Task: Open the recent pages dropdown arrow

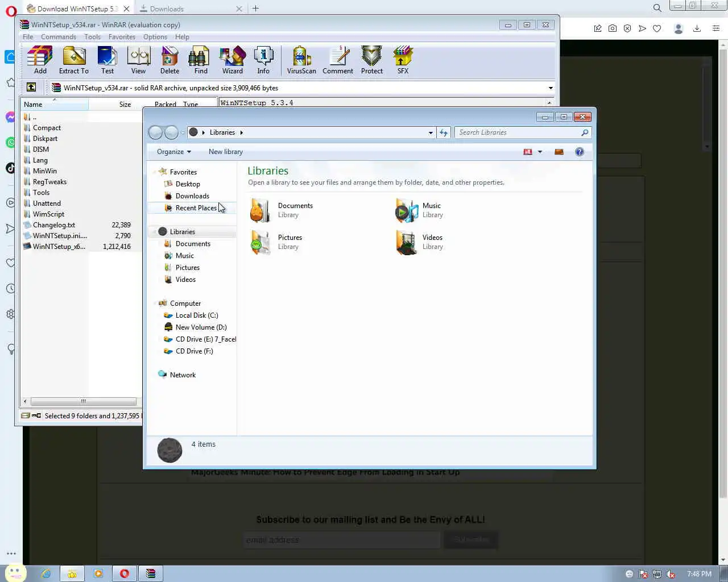Action: point(183,132)
